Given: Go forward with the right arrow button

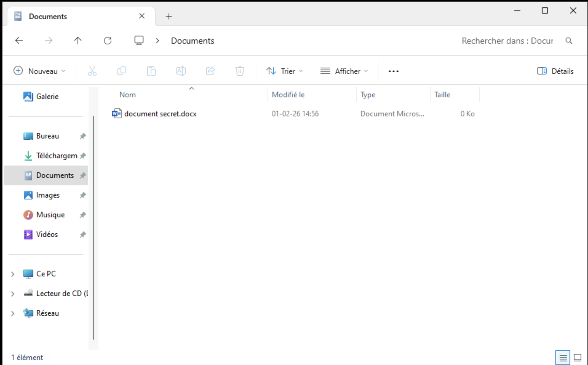Looking at the screenshot, I should click(x=49, y=40).
